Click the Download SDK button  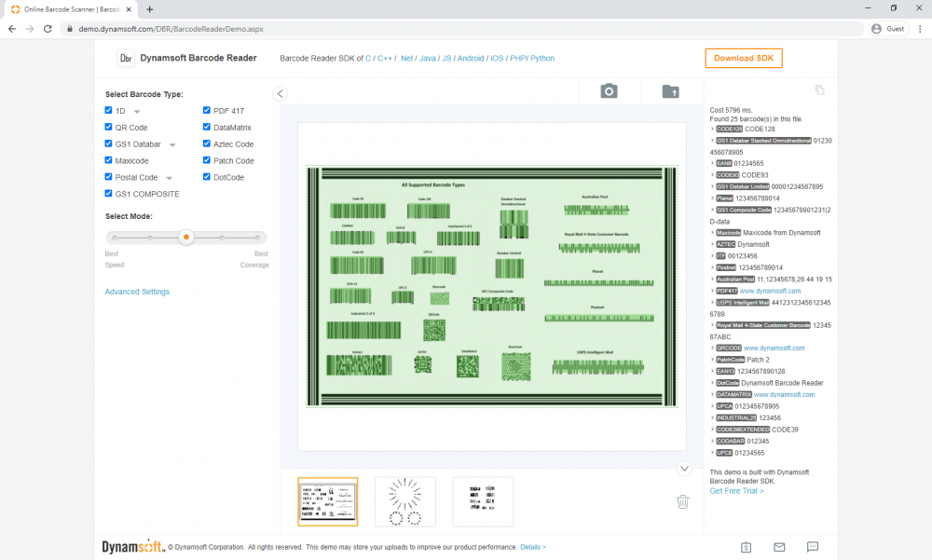pyautogui.click(x=743, y=58)
